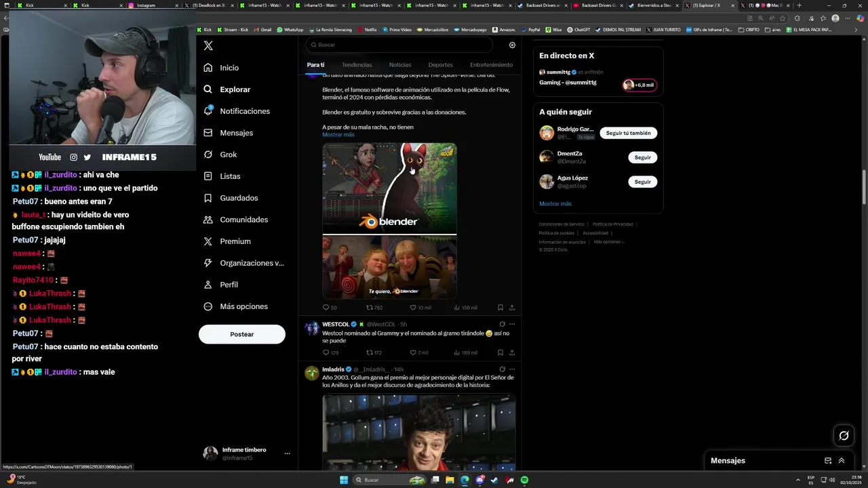Switch to the Tendencias tab
868x488 pixels.
(357, 65)
